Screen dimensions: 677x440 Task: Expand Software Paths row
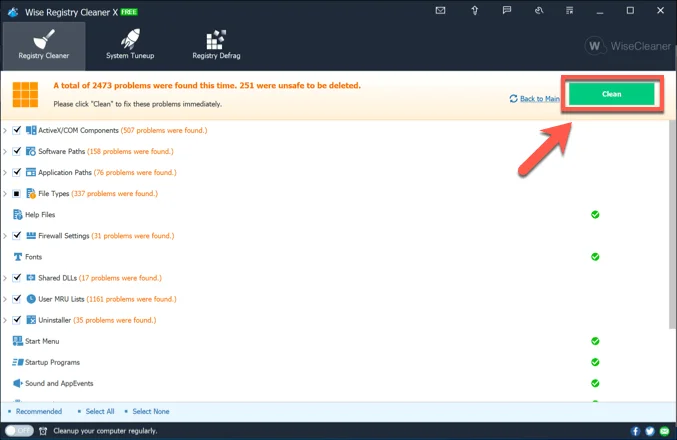5,151
